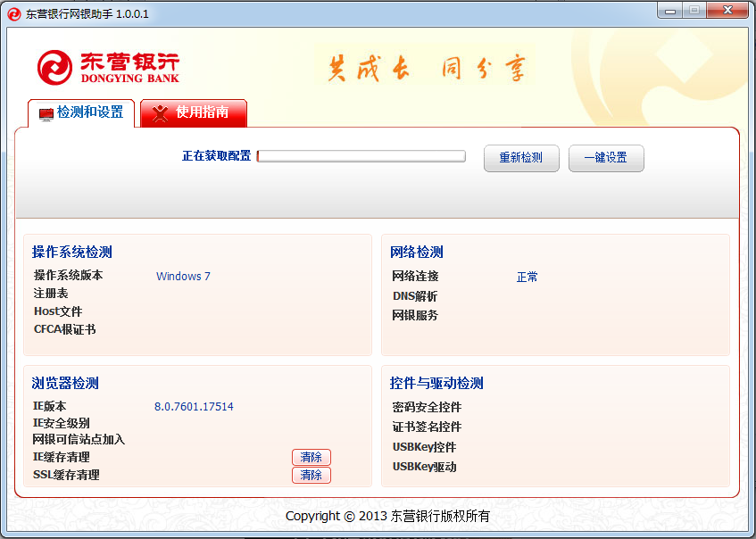Click the 正在获取配置 status label
Viewport: 756px width, 539px height.
coord(217,156)
